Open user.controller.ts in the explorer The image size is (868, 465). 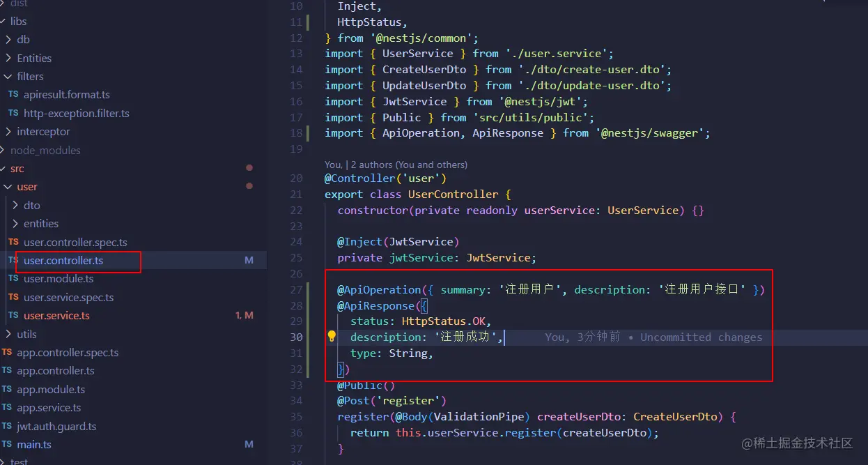tap(63, 261)
